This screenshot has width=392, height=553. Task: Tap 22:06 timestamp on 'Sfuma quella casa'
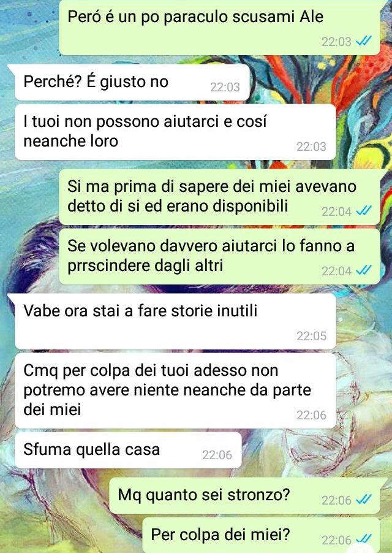(217, 455)
